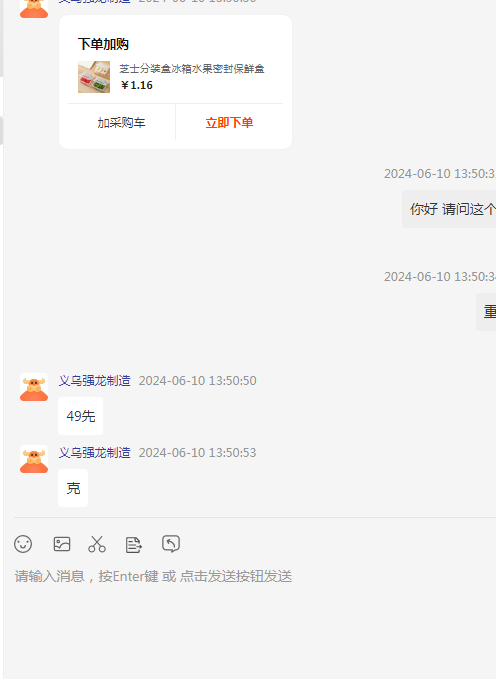Open the chat history icon
Viewport: 496px width, 679px height.
pos(171,544)
